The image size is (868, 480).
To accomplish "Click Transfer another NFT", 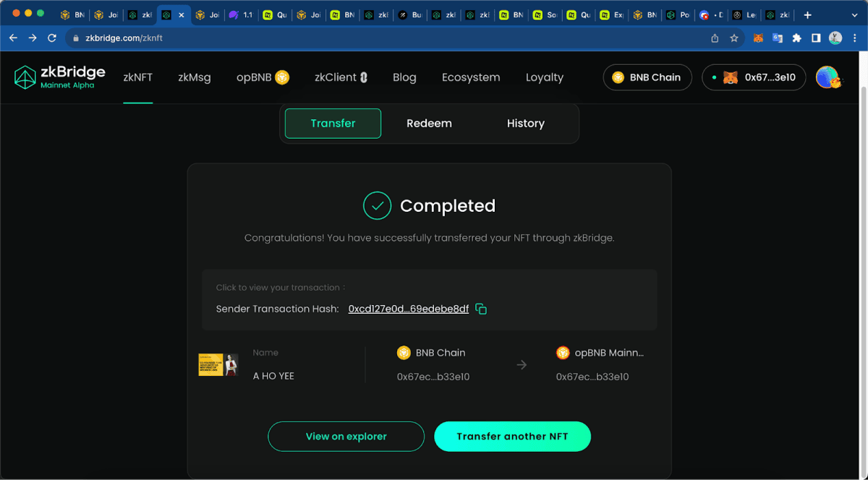I will 512,437.
